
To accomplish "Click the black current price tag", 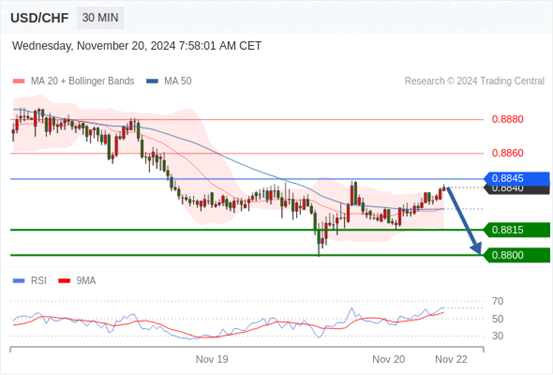I will click(x=517, y=190).
